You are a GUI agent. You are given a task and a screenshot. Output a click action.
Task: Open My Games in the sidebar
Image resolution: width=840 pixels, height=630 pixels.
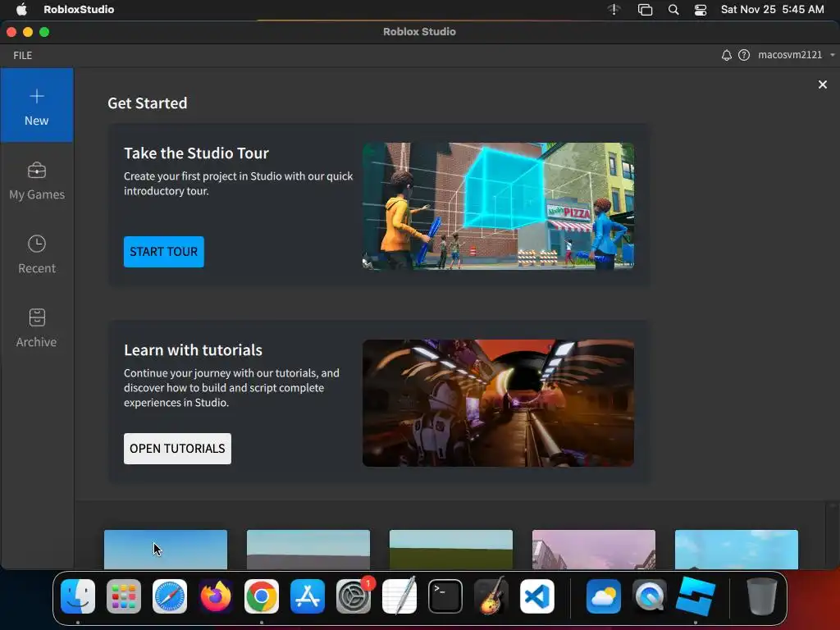36,181
